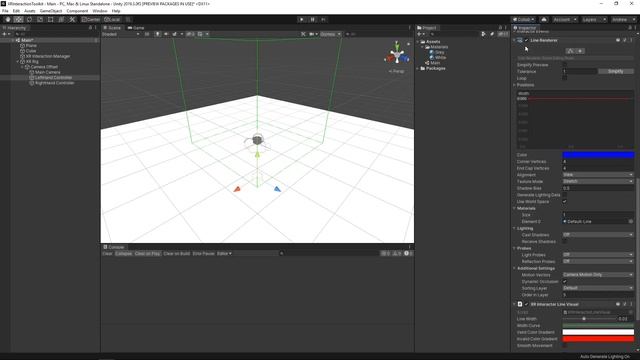
Task: Select the Rect tool in the toolbar
Action: click(51, 20)
